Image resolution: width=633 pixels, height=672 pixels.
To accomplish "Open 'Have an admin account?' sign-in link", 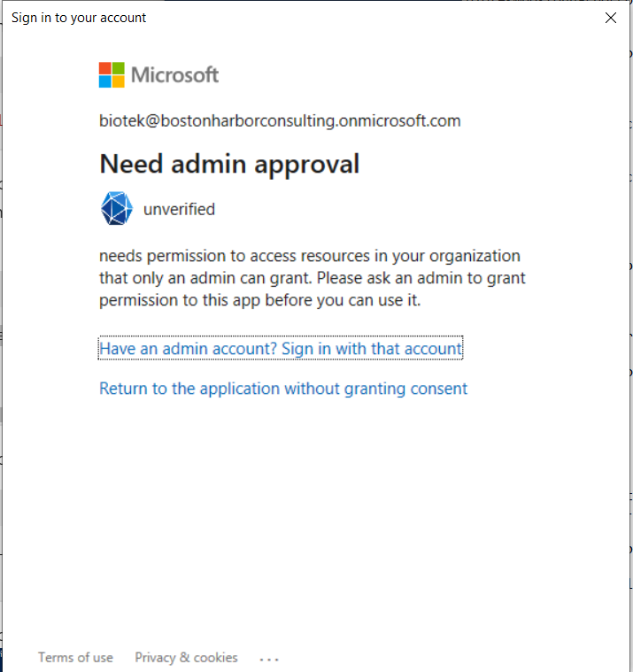I will [281, 349].
